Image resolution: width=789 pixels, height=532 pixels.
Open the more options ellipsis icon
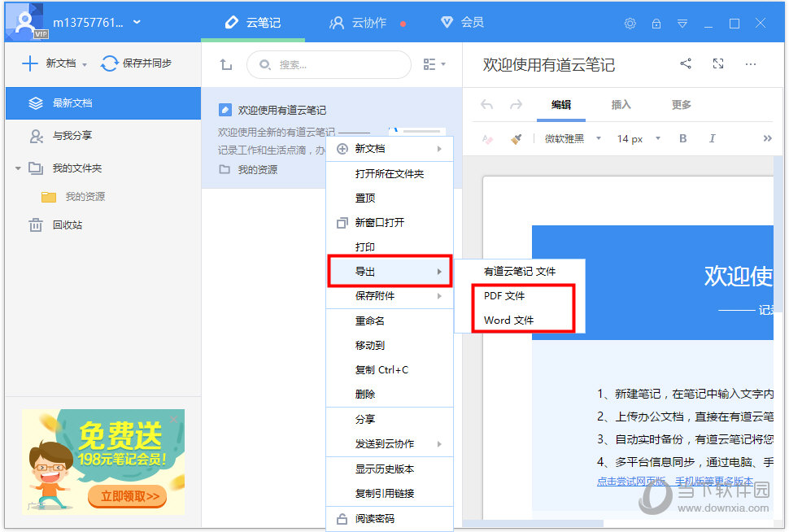[750, 64]
